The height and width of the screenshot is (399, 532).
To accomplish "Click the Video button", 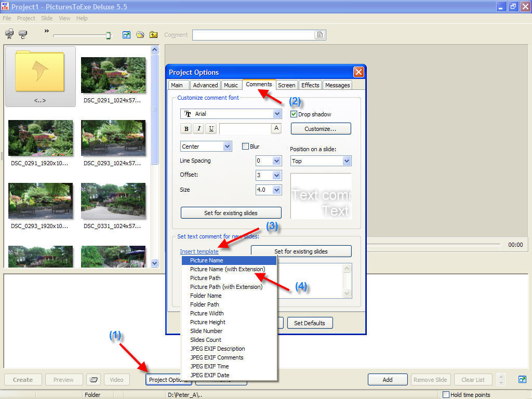I will pos(116,380).
